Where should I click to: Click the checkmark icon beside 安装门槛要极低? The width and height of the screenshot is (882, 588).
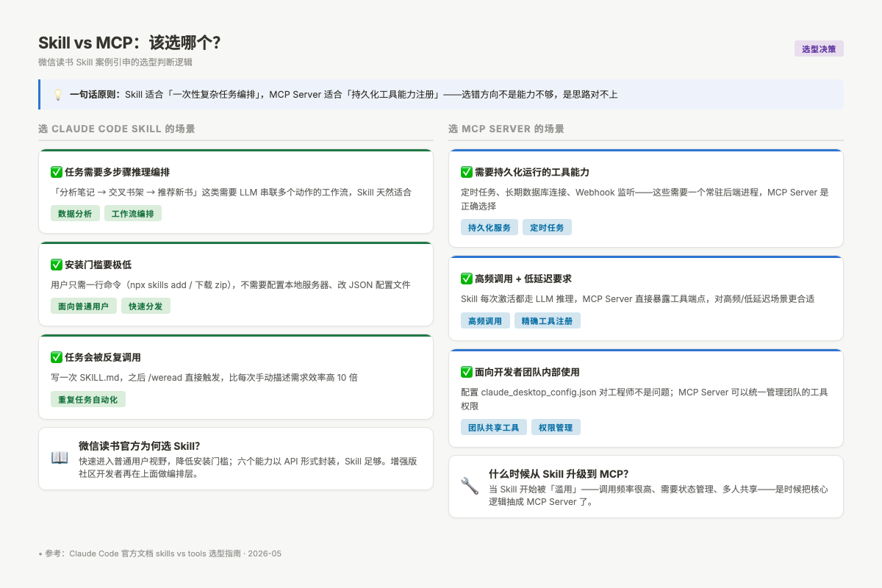[56, 265]
